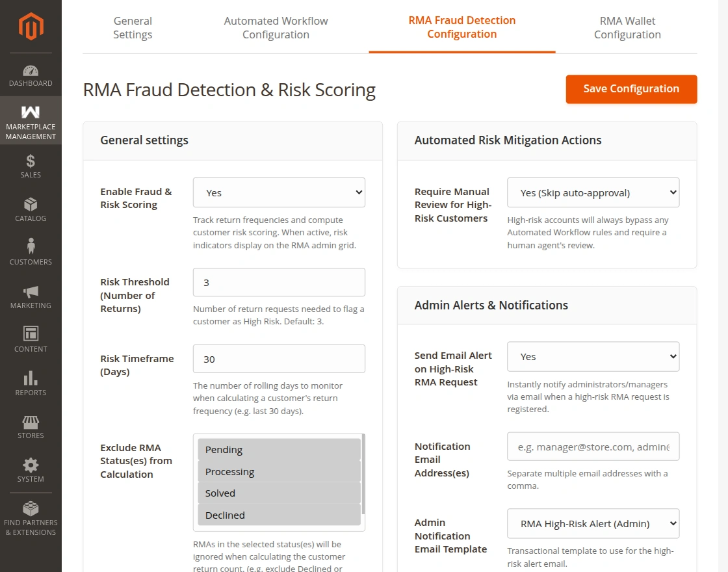Image resolution: width=728 pixels, height=572 pixels.
Task: Select Pending in Exclude RMA Status list
Action: 279,449
